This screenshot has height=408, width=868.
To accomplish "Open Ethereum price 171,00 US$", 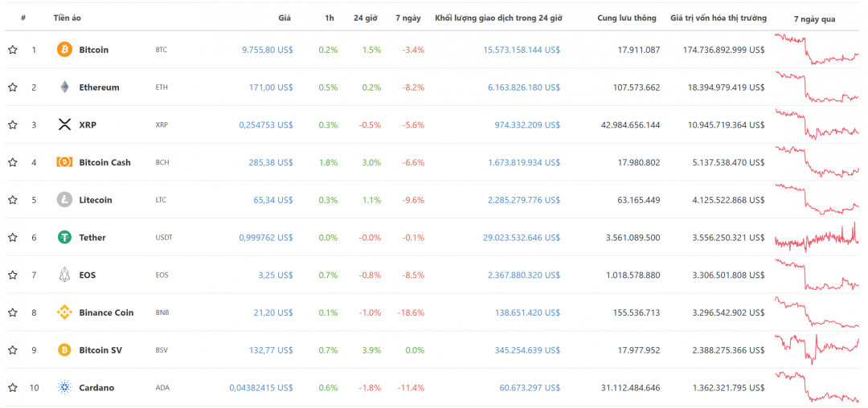I will (x=273, y=88).
